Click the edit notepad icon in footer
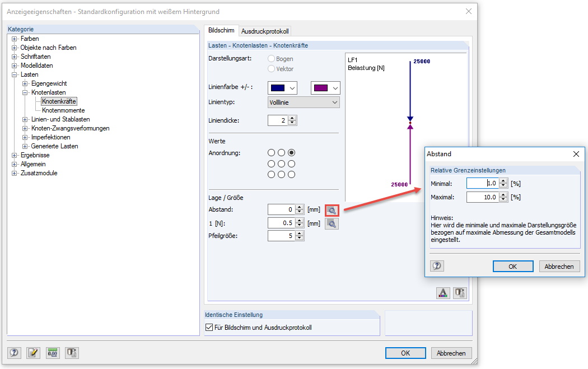The image size is (588, 369). pos(34,353)
